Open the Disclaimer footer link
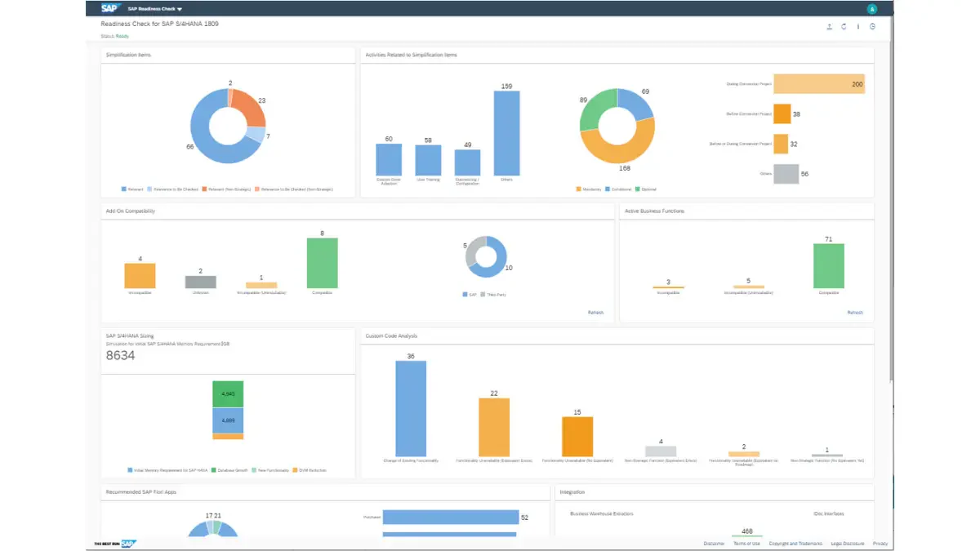This screenshot has height=551, width=980. coord(714,543)
